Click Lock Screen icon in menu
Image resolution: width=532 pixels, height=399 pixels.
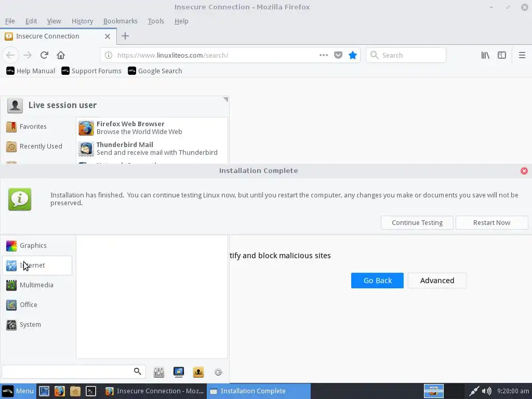pos(179,372)
